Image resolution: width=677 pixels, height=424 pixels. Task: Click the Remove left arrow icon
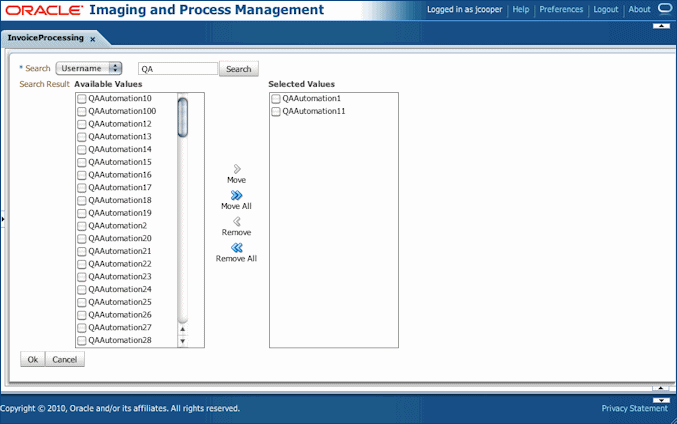(x=237, y=221)
